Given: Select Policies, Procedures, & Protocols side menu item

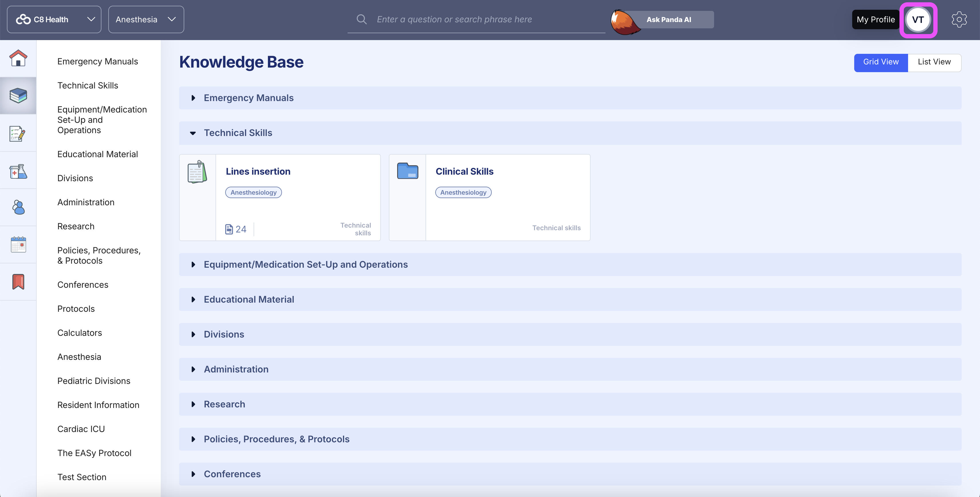Looking at the screenshot, I should 99,255.
